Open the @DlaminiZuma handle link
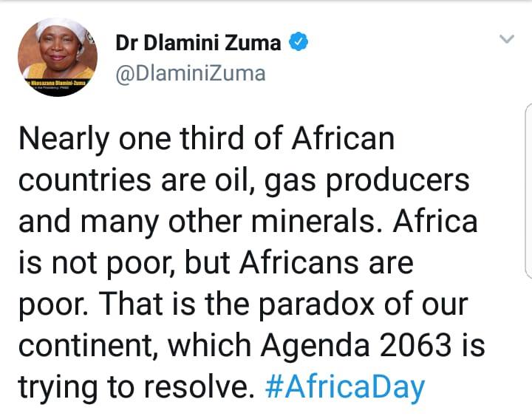 click(191, 74)
